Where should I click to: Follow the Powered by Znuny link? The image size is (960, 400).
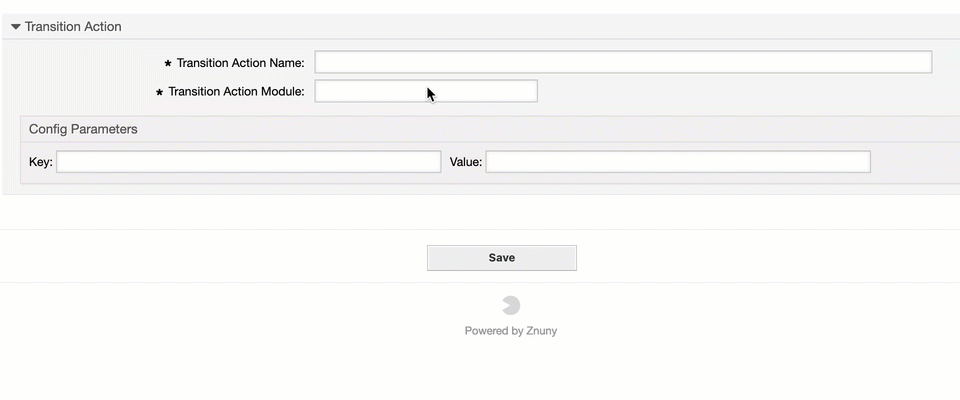[x=511, y=331]
